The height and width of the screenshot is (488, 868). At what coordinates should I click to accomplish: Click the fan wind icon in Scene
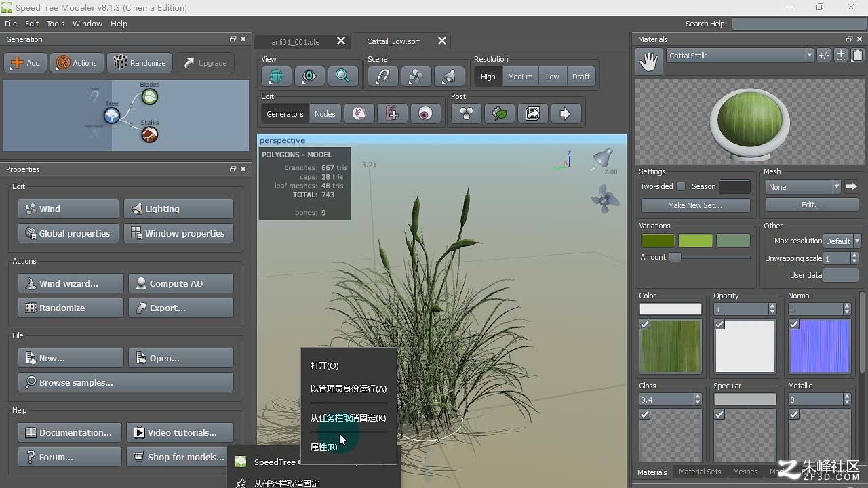pyautogui.click(x=416, y=77)
